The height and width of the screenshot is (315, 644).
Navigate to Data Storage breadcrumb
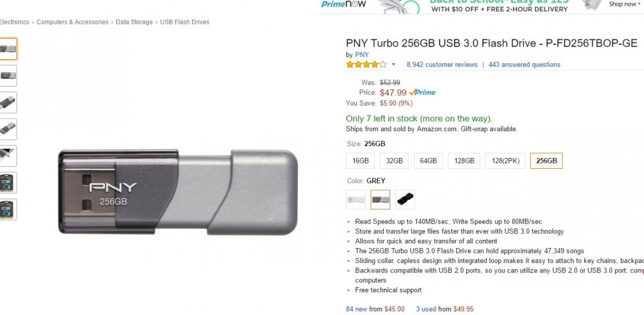click(135, 22)
